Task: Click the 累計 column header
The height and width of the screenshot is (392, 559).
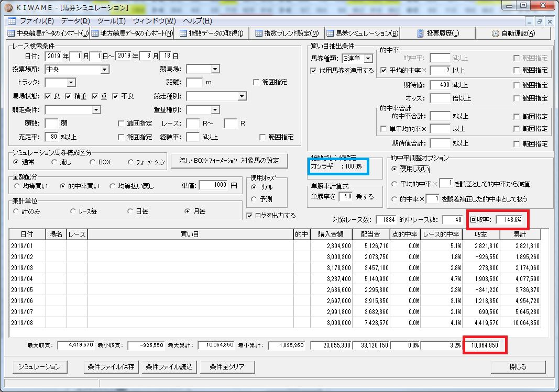Action: pyautogui.click(x=520, y=234)
